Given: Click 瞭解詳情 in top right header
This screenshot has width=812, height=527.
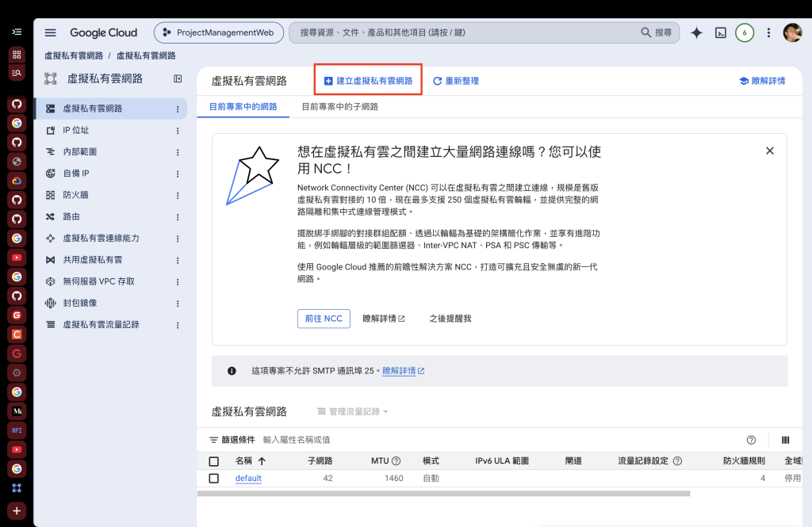Looking at the screenshot, I should pos(762,81).
